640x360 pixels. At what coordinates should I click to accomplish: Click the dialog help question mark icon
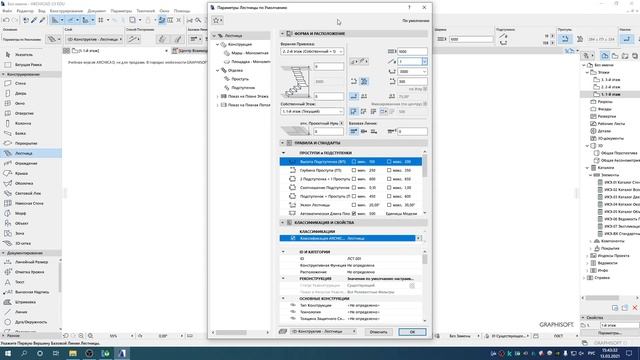409,7
